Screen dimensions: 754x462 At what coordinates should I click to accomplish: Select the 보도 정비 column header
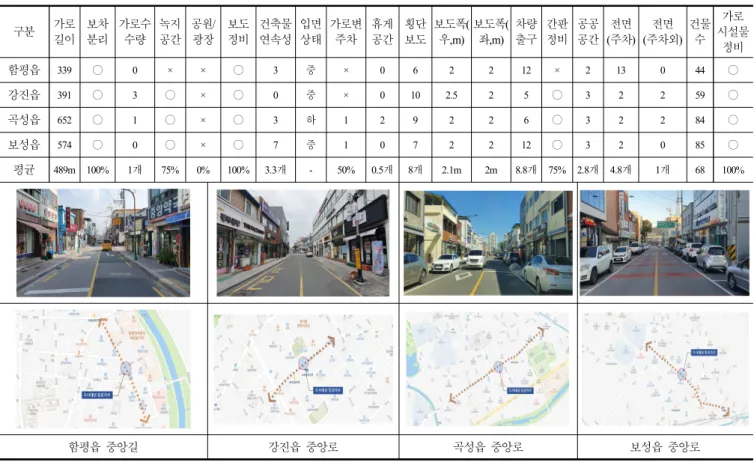[238, 32]
